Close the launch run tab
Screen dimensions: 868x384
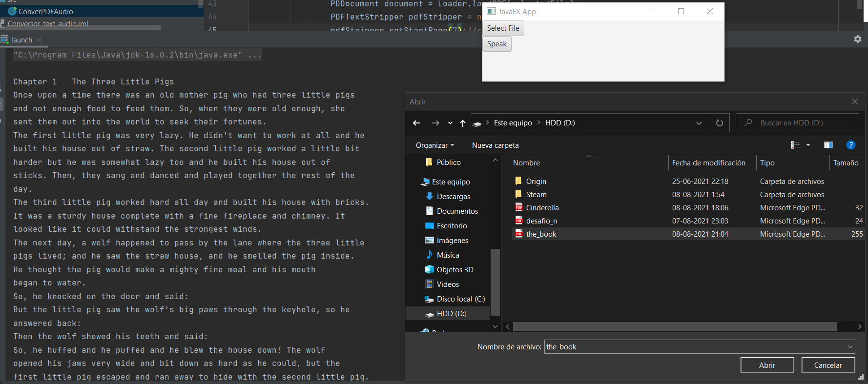coord(39,40)
